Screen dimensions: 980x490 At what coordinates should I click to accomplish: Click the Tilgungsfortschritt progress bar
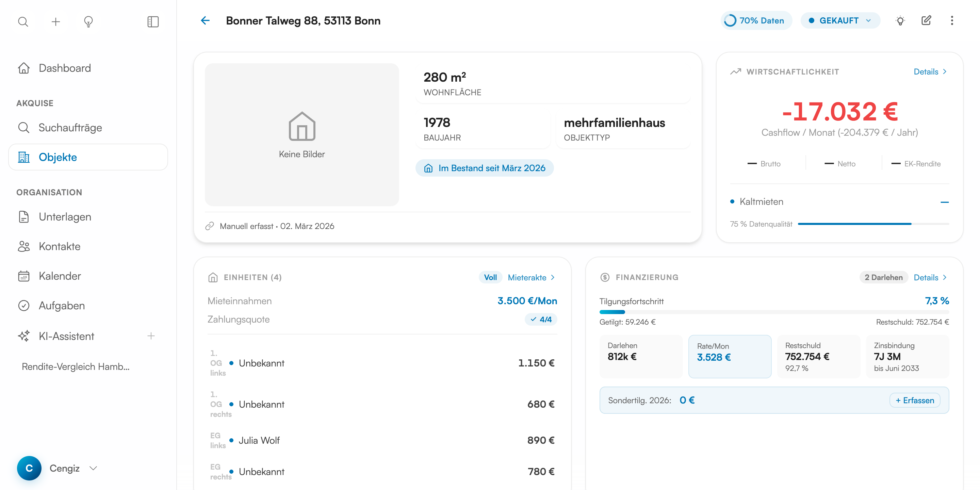[774, 312]
